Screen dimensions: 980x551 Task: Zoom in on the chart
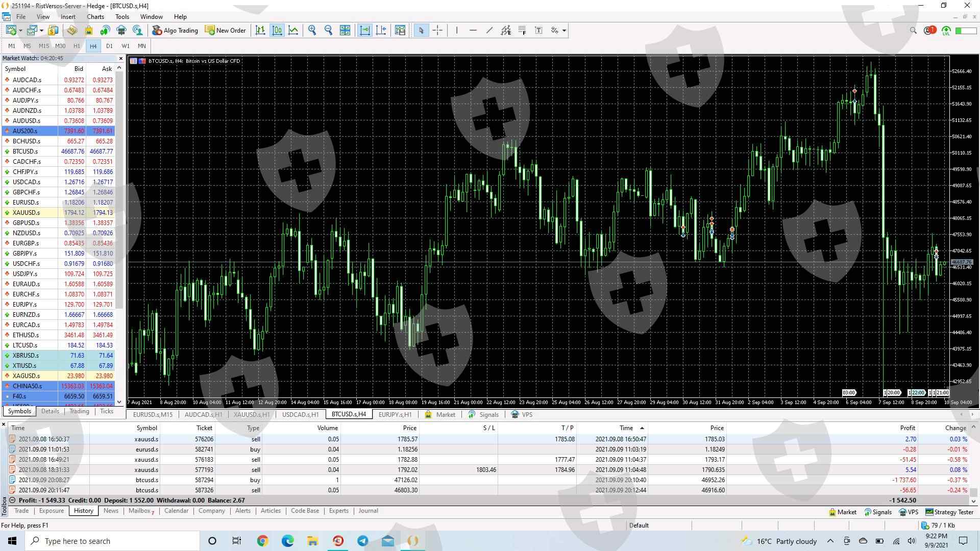click(x=312, y=31)
